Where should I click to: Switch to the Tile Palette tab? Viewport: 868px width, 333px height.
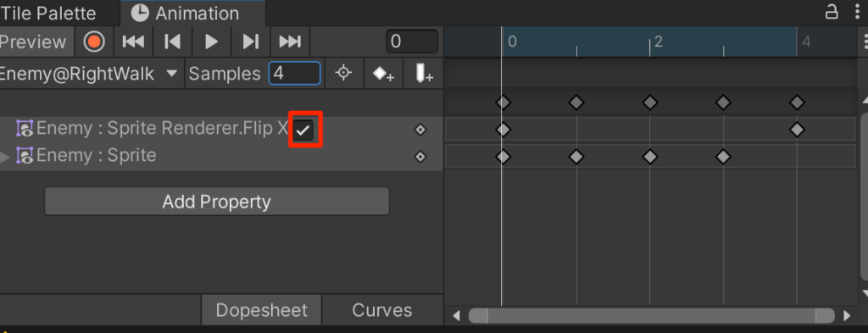48,14
